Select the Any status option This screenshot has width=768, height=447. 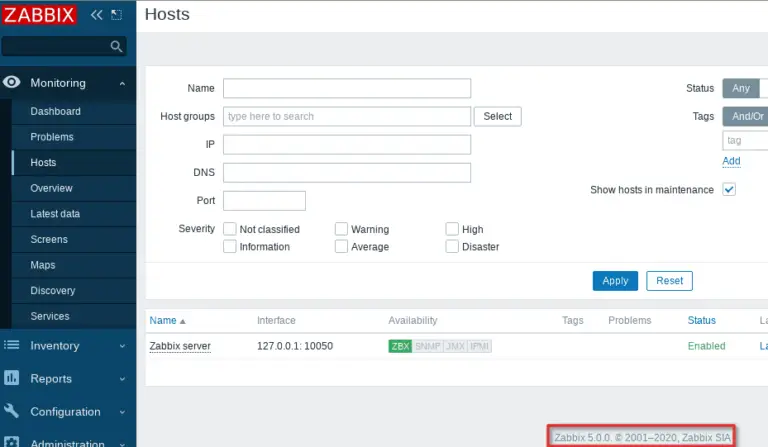coord(741,88)
